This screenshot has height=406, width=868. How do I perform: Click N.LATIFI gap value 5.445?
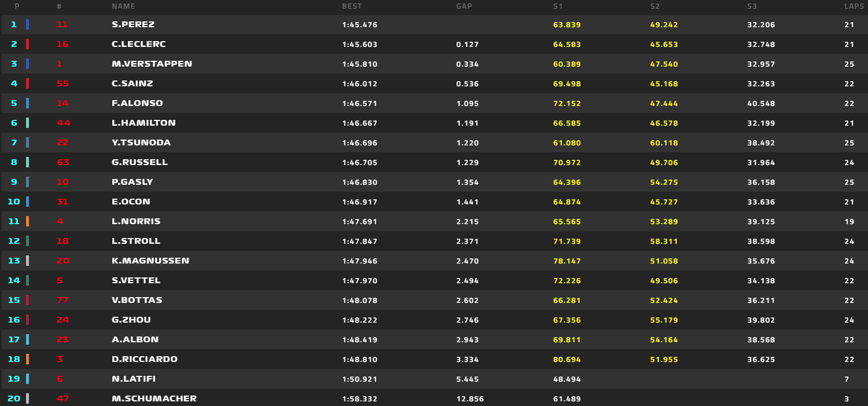467,379
